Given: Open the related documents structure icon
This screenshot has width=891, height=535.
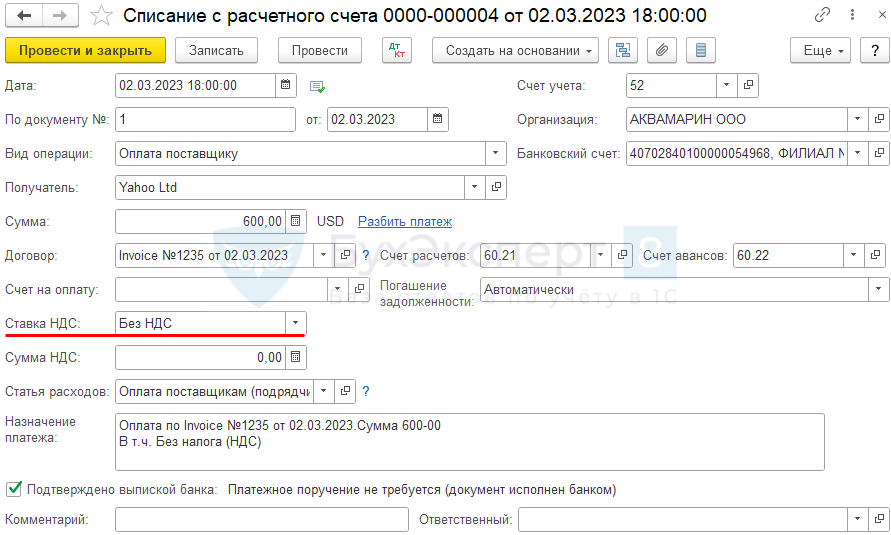Looking at the screenshot, I should (x=623, y=51).
